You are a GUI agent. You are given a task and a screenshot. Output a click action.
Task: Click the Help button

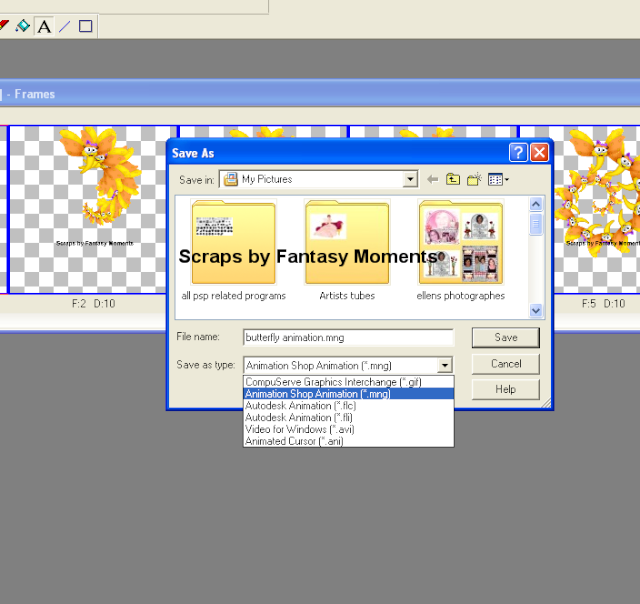(506, 389)
